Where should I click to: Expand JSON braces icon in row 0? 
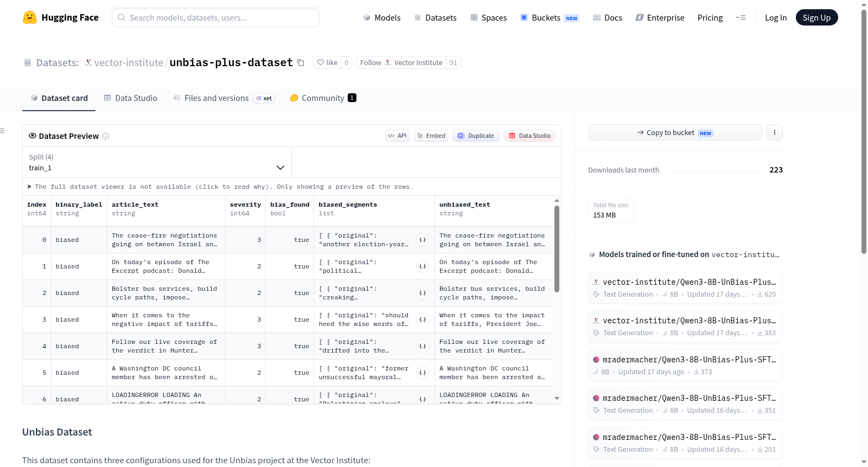point(423,240)
